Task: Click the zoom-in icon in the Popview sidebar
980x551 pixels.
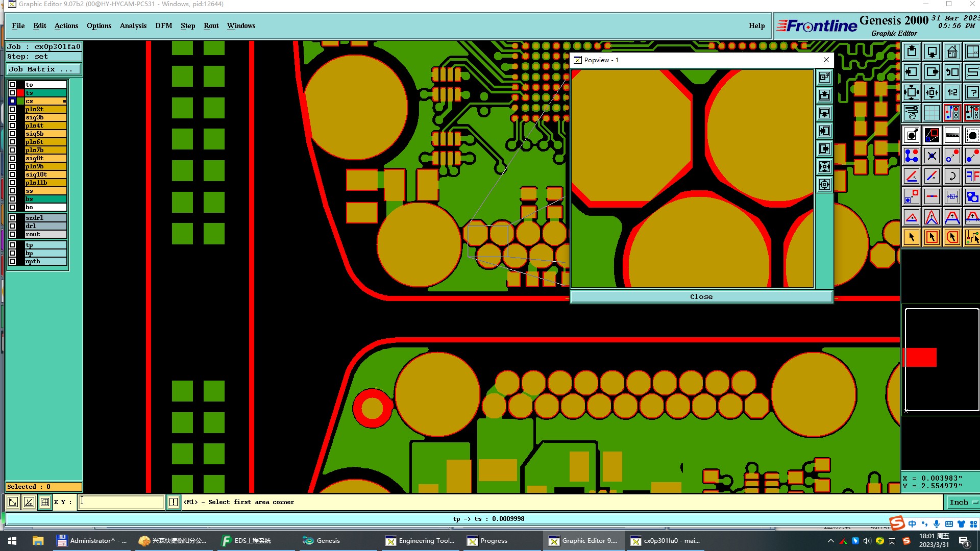Action: coord(824,167)
